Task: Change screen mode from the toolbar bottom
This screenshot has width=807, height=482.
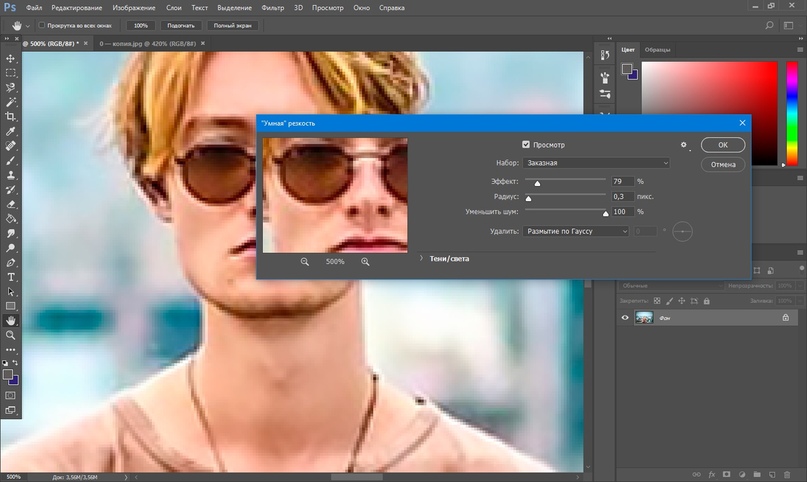Action: click(10, 410)
